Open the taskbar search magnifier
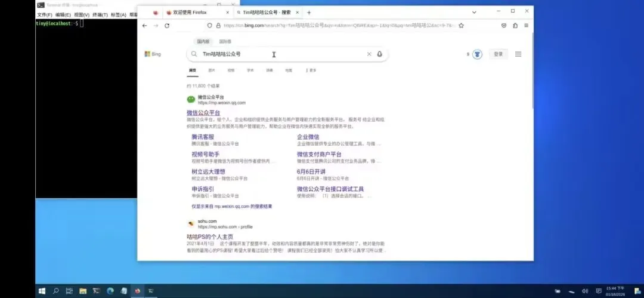This screenshot has width=644, height=298. click(x=56, y=291)
